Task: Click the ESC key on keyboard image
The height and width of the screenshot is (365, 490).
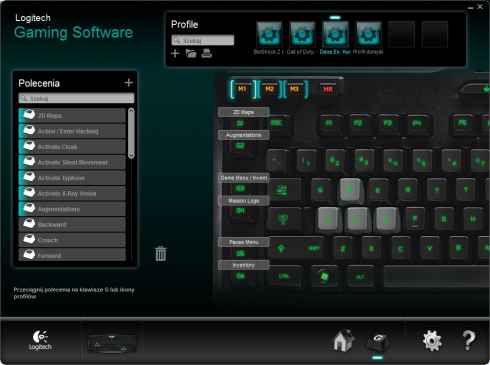Action: click(x=277, y=123)
